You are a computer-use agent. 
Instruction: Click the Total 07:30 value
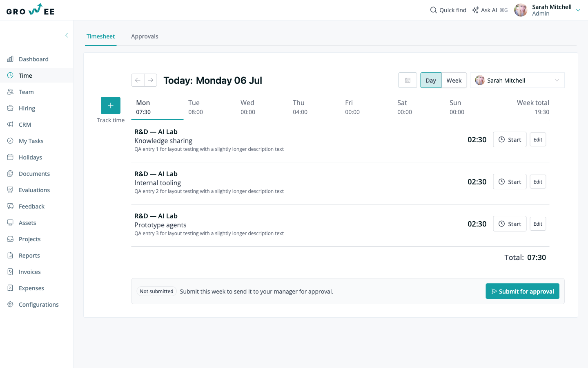pos(537,257)
